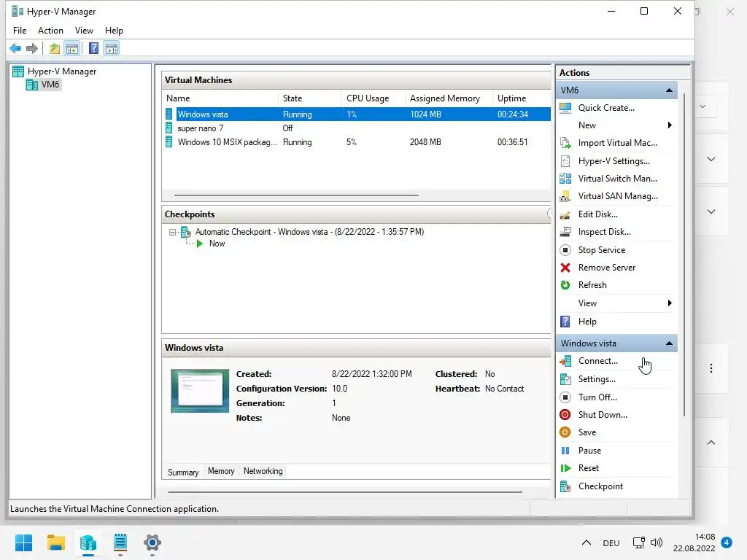The image size is (747, 560).
Task: Sort by the Uptime column header
Action: click(x=521, y=98)
